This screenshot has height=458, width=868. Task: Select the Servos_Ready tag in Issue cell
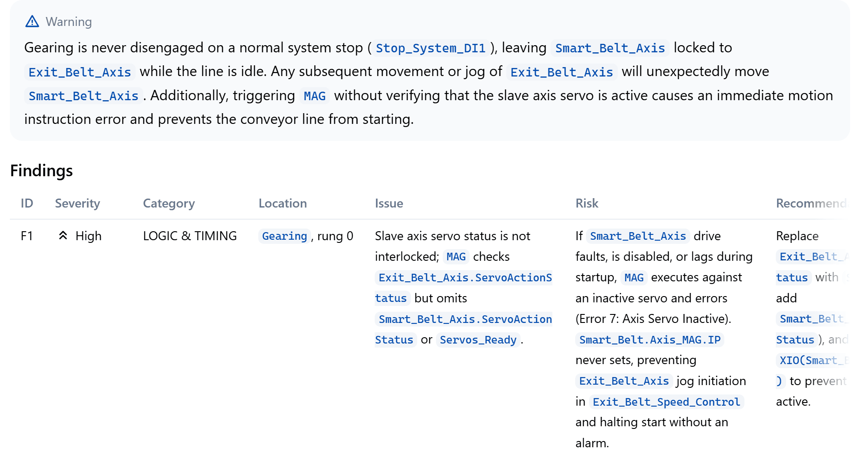478,339
